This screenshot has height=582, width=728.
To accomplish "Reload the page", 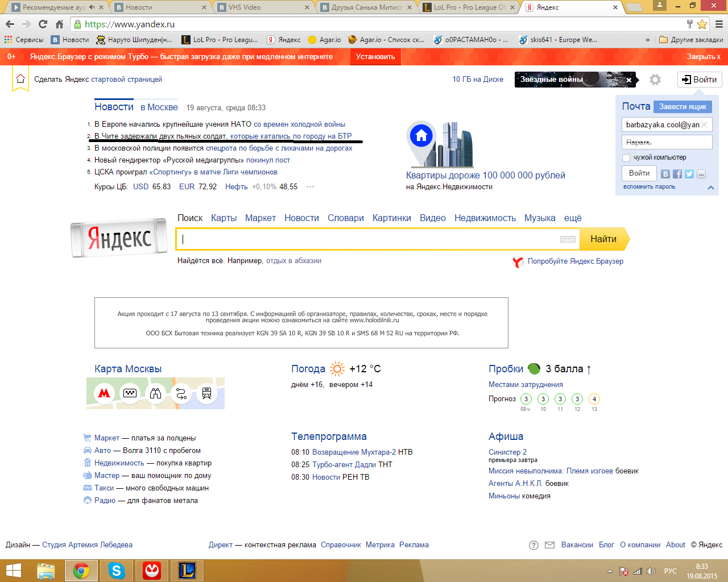I will point(43,24).
